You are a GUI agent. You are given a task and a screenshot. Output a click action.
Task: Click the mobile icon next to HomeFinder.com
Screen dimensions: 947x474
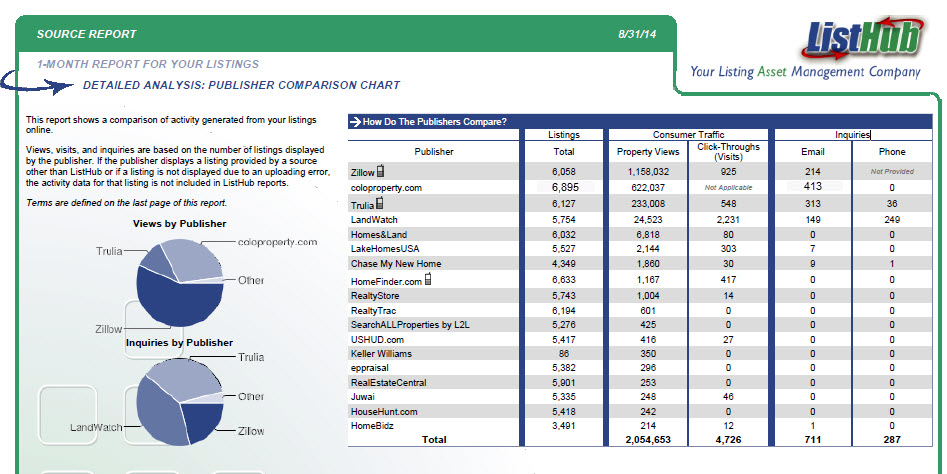(430, 281)
